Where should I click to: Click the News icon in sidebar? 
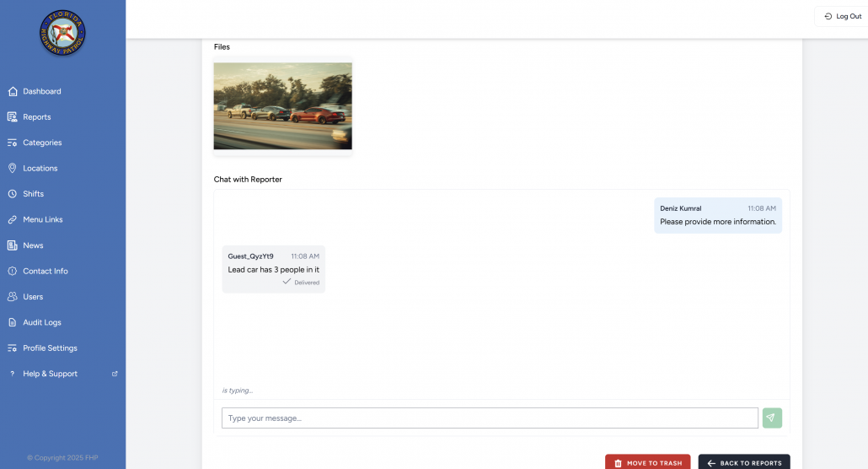(13, 245)
